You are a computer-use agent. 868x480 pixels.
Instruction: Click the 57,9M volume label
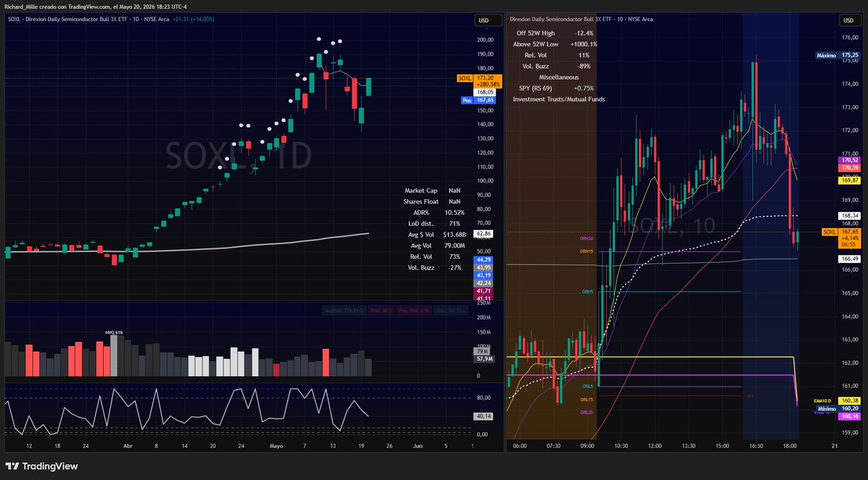(x=483, y=358)
